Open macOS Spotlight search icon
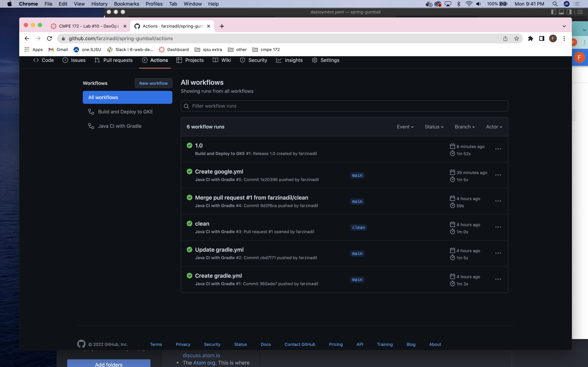The image size is (588, 367). coord(555,4)
